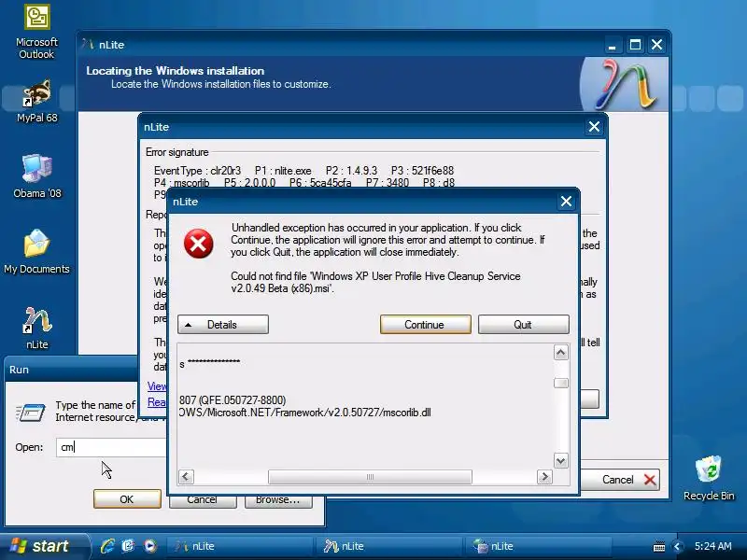Click Cancel in nLite main window

pos(620,480)
